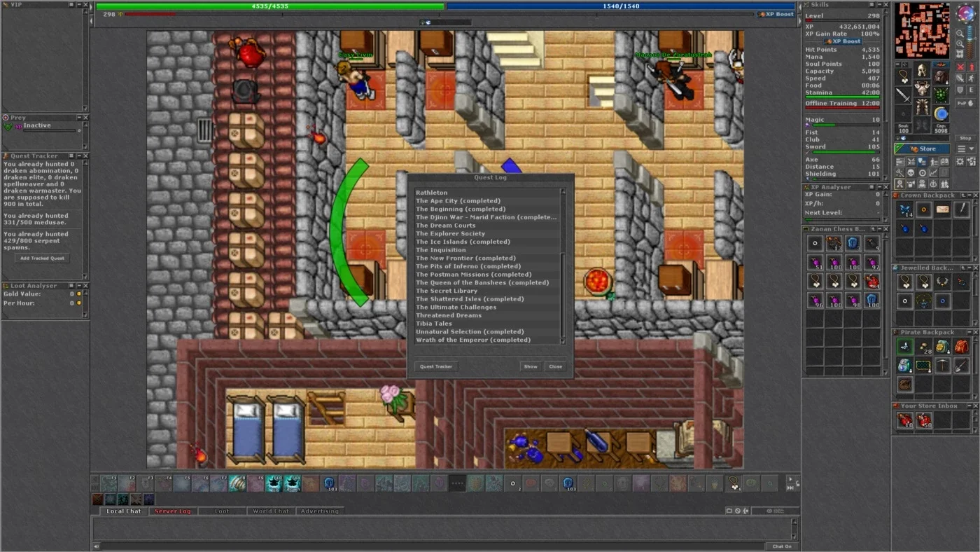Select the sword in the weapon slot
Image resolution: width=980 pixels, height=552 pixels.
coord(903,94)
